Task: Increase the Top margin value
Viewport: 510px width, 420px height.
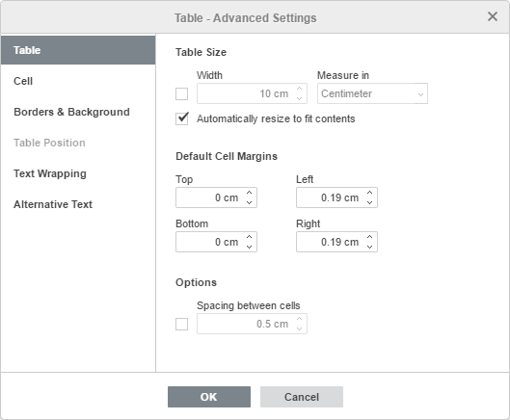Action: tap(249, 193)
